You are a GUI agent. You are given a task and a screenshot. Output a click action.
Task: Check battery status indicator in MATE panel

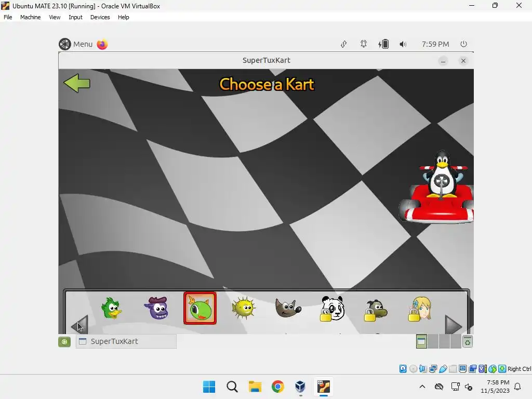point(383,44)
